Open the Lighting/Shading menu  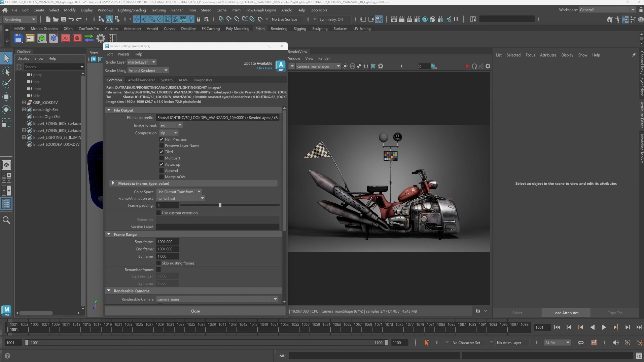tap(132, 10)
